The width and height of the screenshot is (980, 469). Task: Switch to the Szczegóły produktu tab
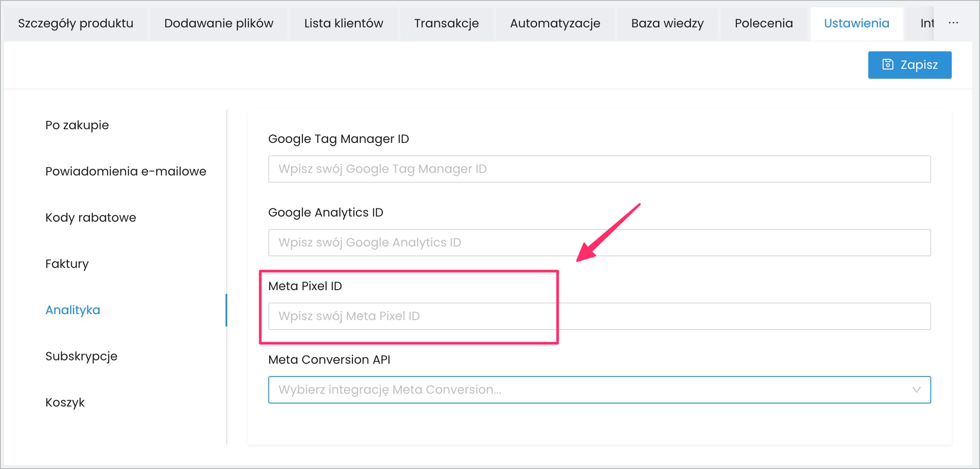click(76, 24)
